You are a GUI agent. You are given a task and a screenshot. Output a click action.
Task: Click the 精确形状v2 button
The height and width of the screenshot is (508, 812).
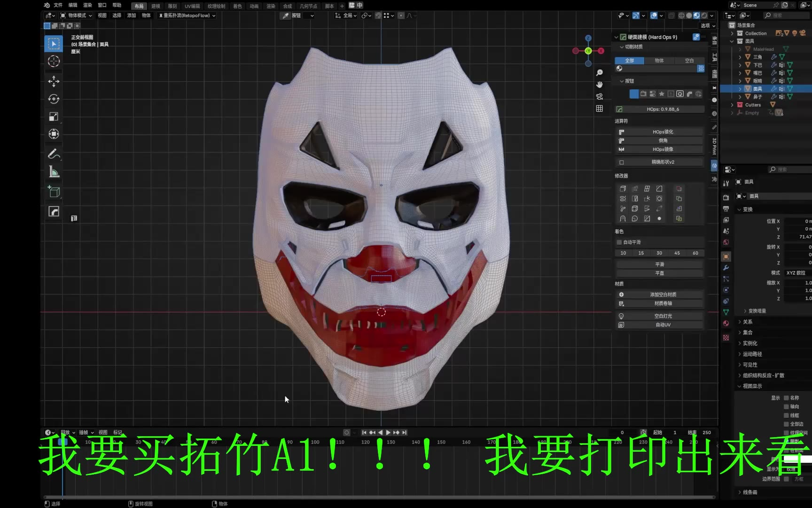[660, 162]
